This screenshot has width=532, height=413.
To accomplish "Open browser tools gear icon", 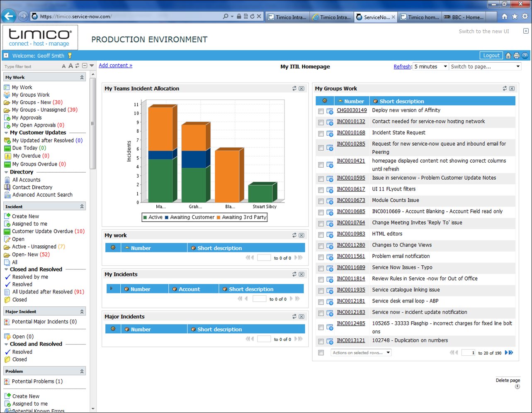I will (525, 17).
